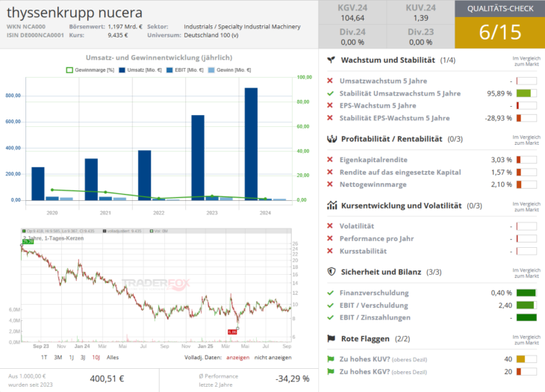
Task: Click the QUALITÄTS-CHECK header
Action: pos(499,9)
